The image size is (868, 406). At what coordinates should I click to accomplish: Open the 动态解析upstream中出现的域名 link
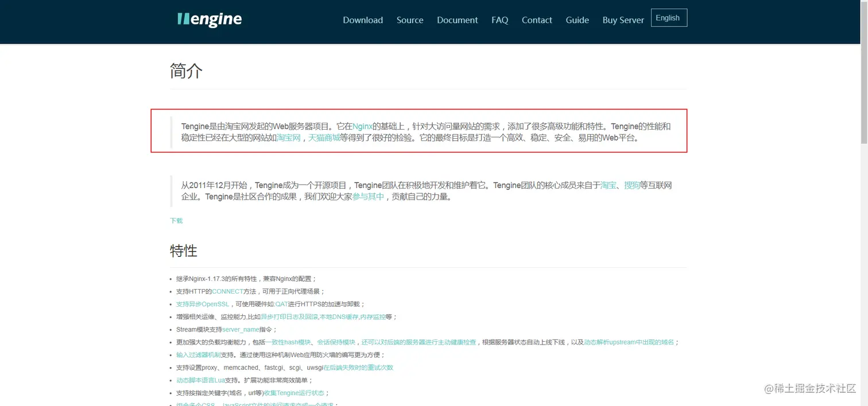coord(629,342)
